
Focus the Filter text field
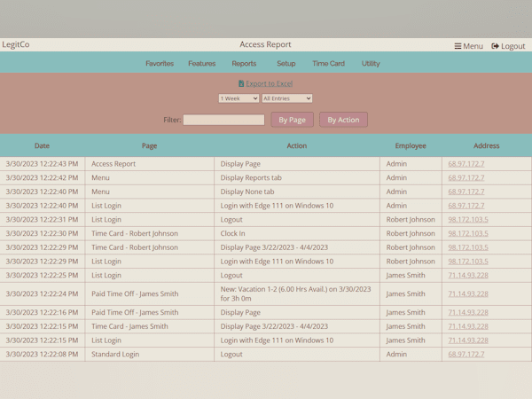223,120
